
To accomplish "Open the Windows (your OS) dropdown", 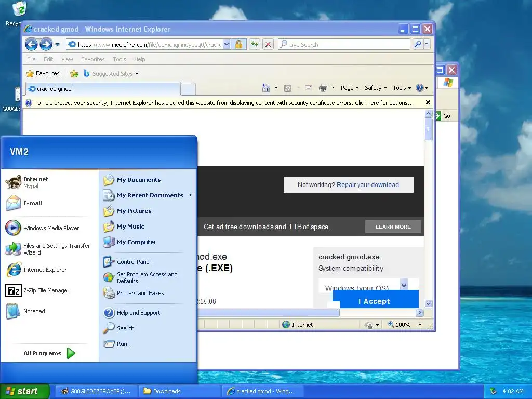I will click(x=368, y=286).
